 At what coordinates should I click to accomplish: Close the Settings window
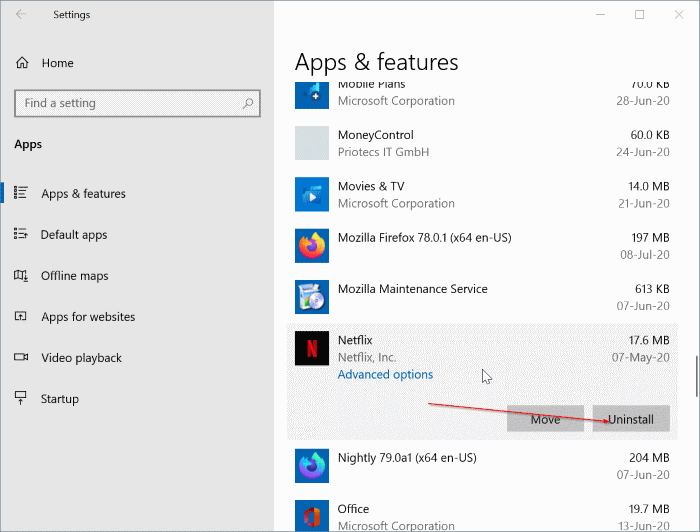(679, 15)
